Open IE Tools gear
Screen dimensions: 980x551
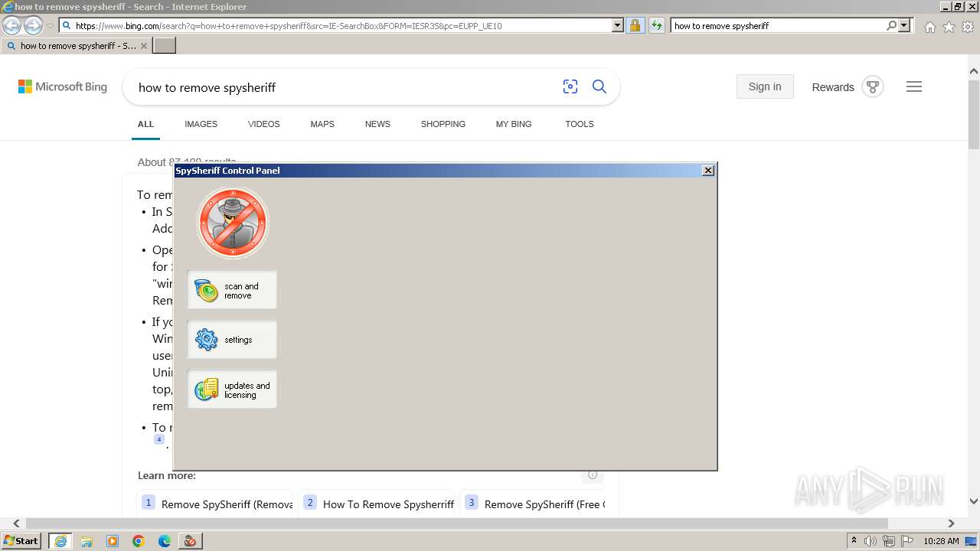(x=968, y=27)
